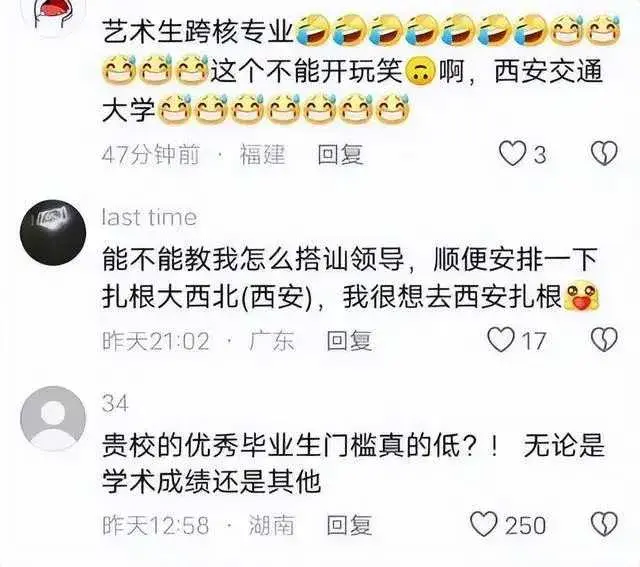Open last time user's dark avatar

tap(53, 233)
